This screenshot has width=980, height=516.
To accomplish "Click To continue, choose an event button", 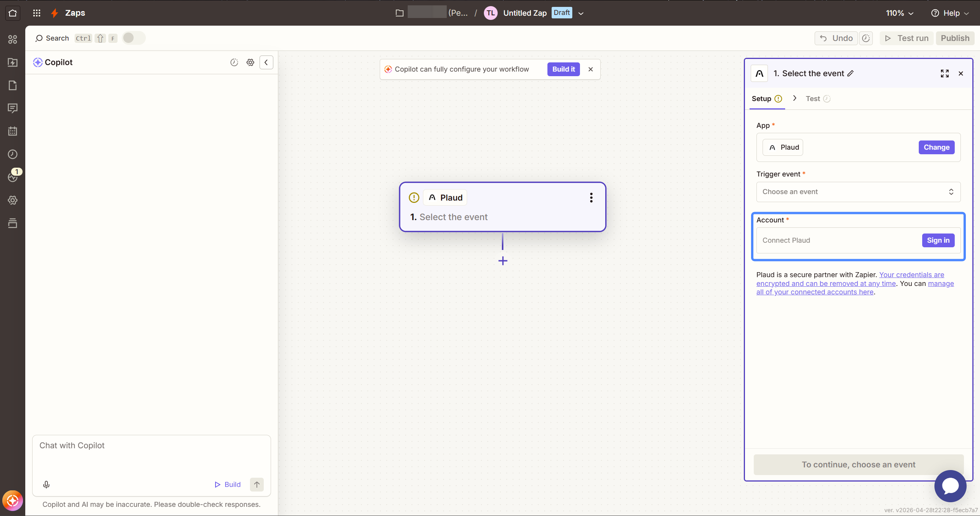I will tap(858, 465).
